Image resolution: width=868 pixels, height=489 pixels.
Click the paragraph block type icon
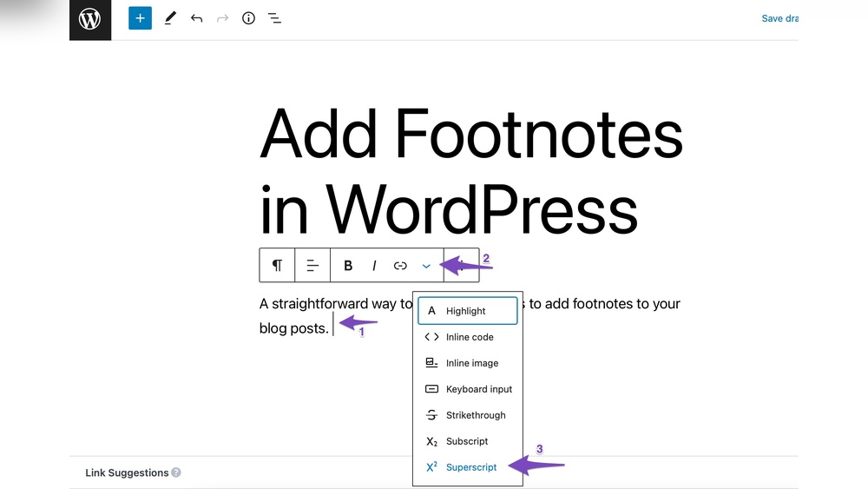[x=277, y=265]
